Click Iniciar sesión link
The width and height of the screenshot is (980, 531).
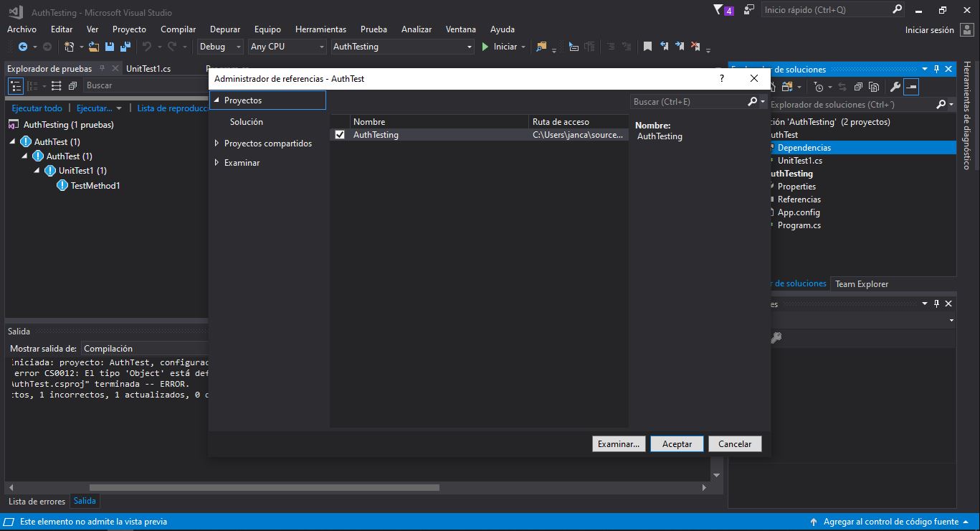coord(930,30)
